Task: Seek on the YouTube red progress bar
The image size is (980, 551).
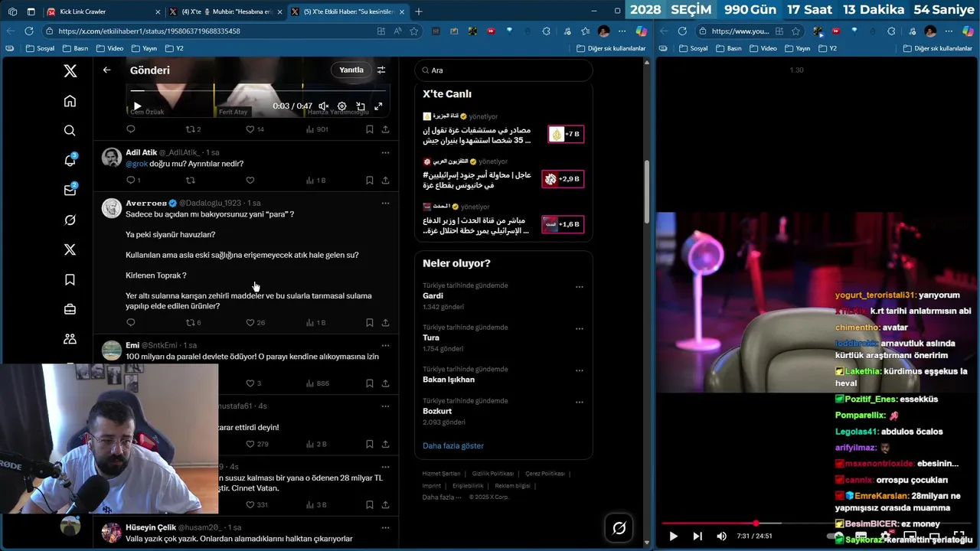Action: 815,523
